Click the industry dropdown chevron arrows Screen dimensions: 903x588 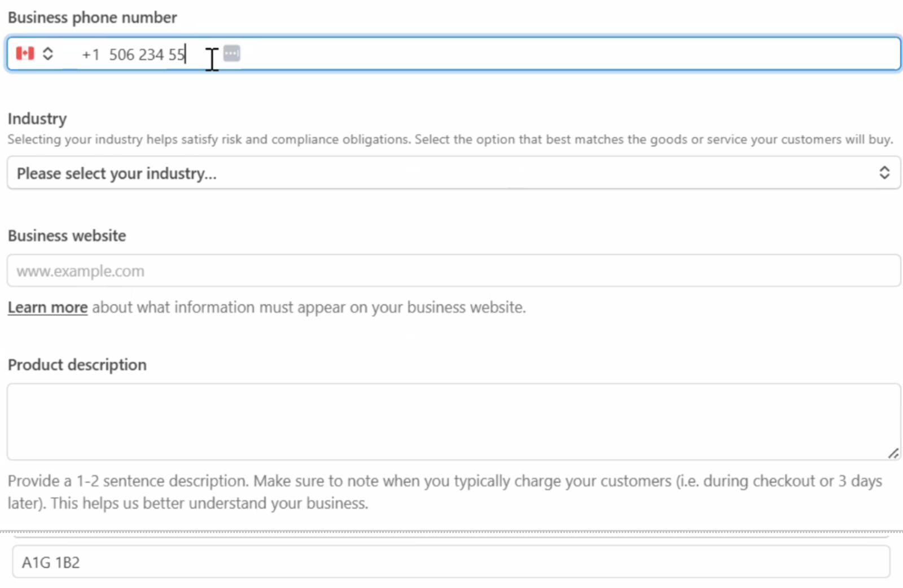[x=884, y=173]
